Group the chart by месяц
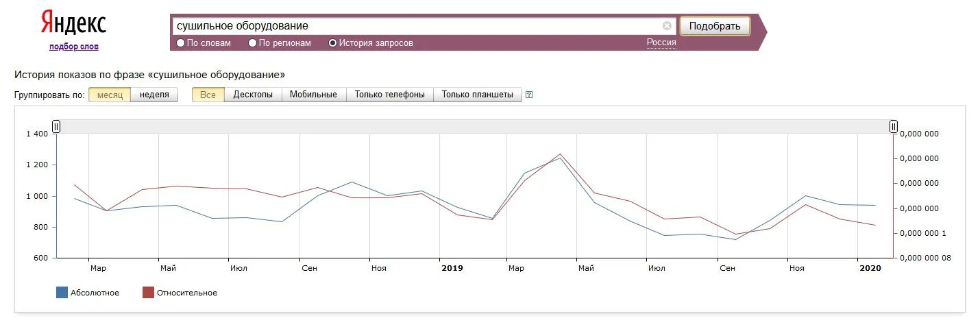This screenshot has height=327, width=980. point(110,95)
